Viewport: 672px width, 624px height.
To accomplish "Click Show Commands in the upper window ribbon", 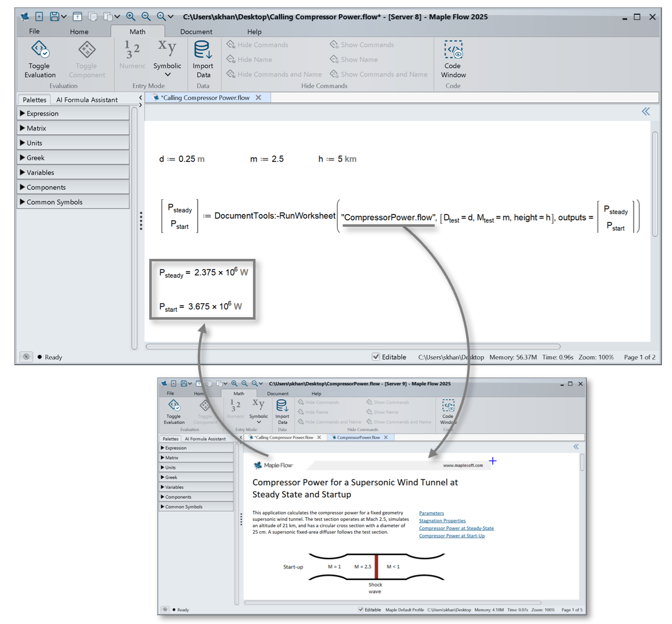I will (362, 44).
